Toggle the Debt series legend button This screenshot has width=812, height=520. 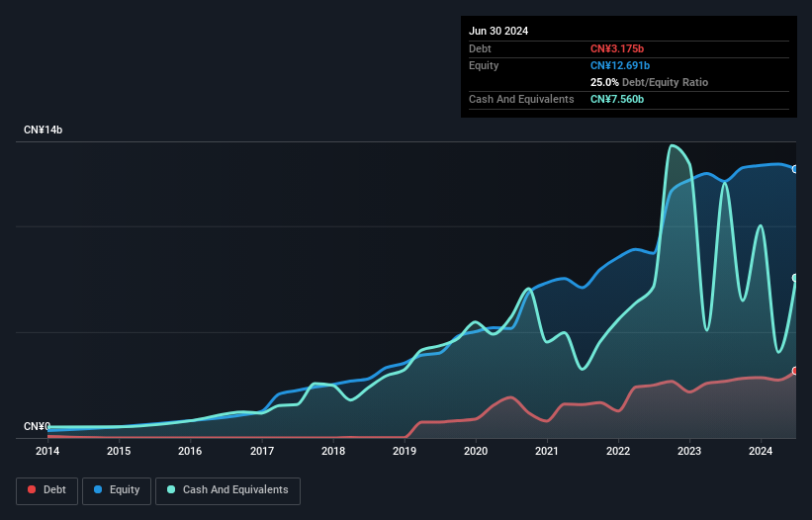pyautogui.click(x=47, y=490)
